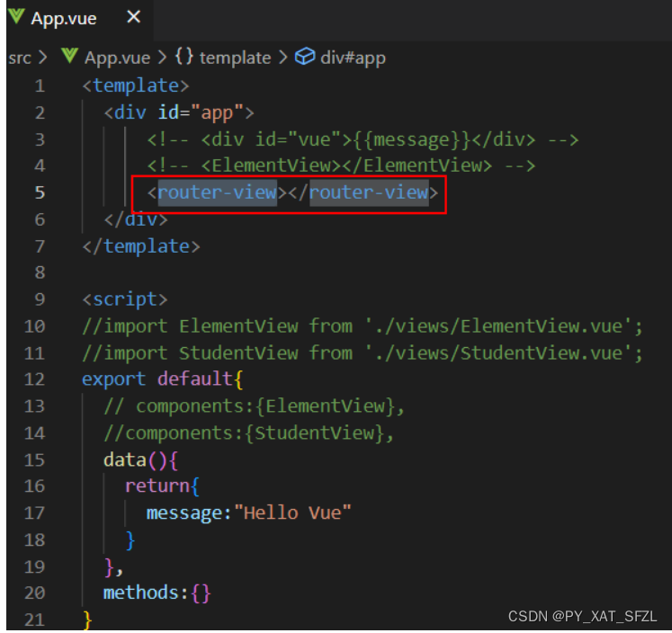Image resolution: width=672 pixels, height=633 pixels.
Task: Click the Vue icon in the breadcrumb
Action: pos(69,56)
